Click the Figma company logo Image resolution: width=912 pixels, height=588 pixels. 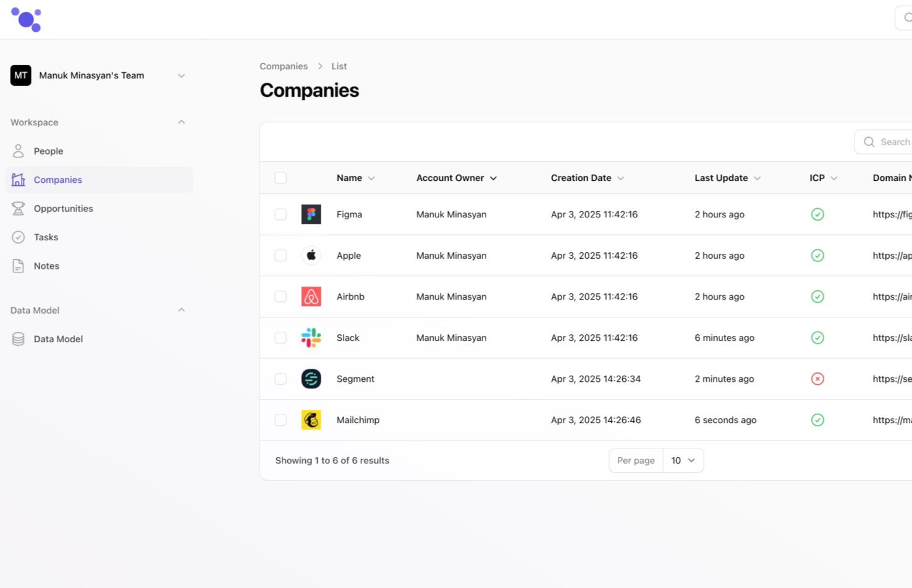click(311, 214)
